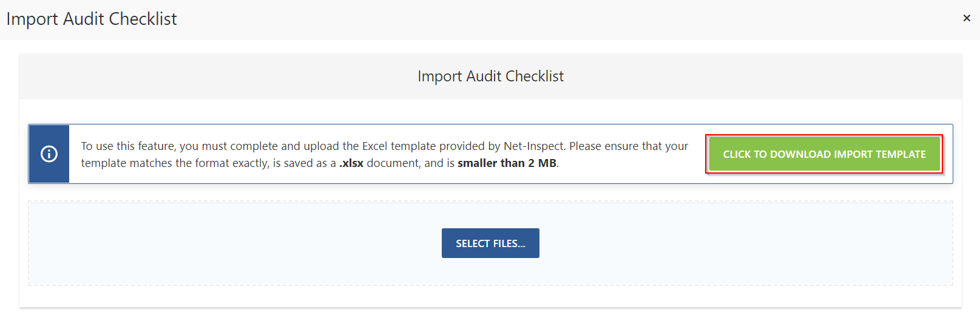
Task: Click the bold ".xlsx" text
Action: [351, 163]
